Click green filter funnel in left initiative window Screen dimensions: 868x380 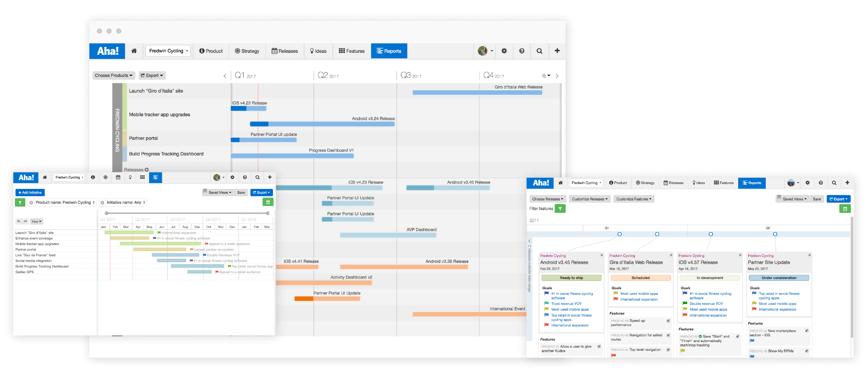click(20, 202)
